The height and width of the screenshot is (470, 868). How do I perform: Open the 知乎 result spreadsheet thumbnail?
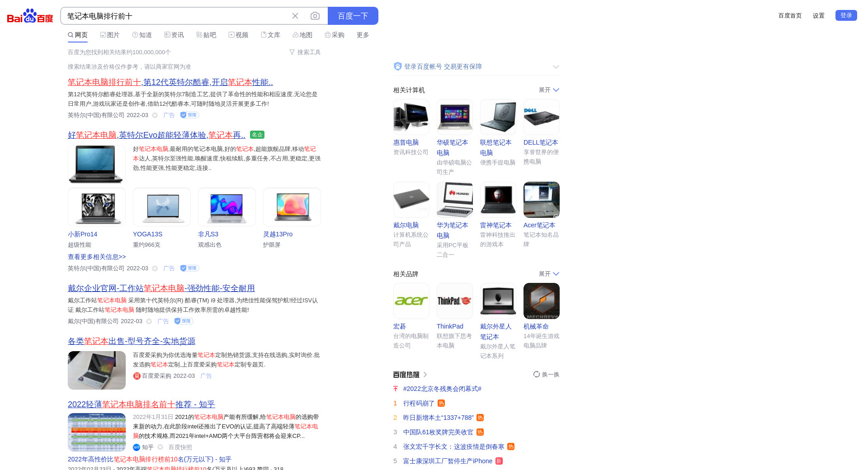coord(97,432)
